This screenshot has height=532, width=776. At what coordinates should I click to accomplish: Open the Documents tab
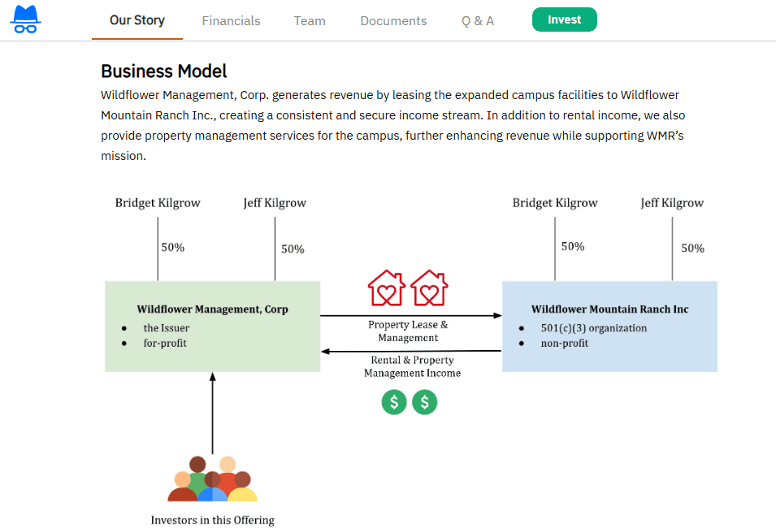click(393, 21)
